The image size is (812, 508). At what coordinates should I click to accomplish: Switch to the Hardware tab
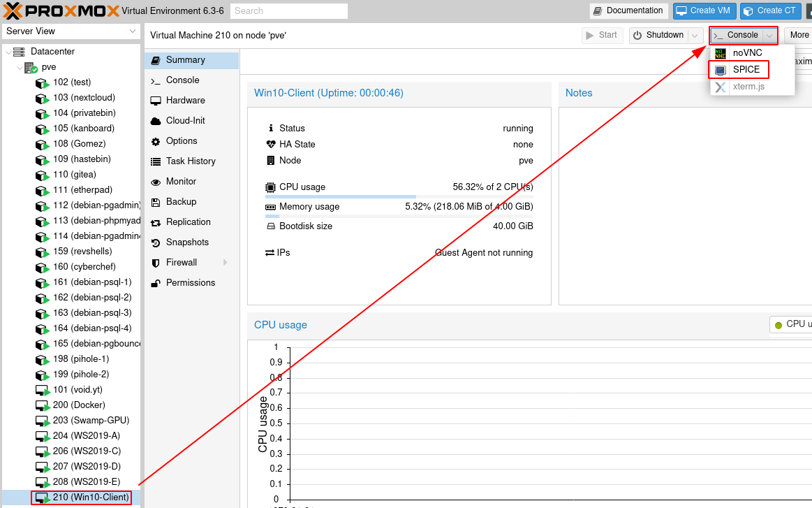click(x=191, y=101)
